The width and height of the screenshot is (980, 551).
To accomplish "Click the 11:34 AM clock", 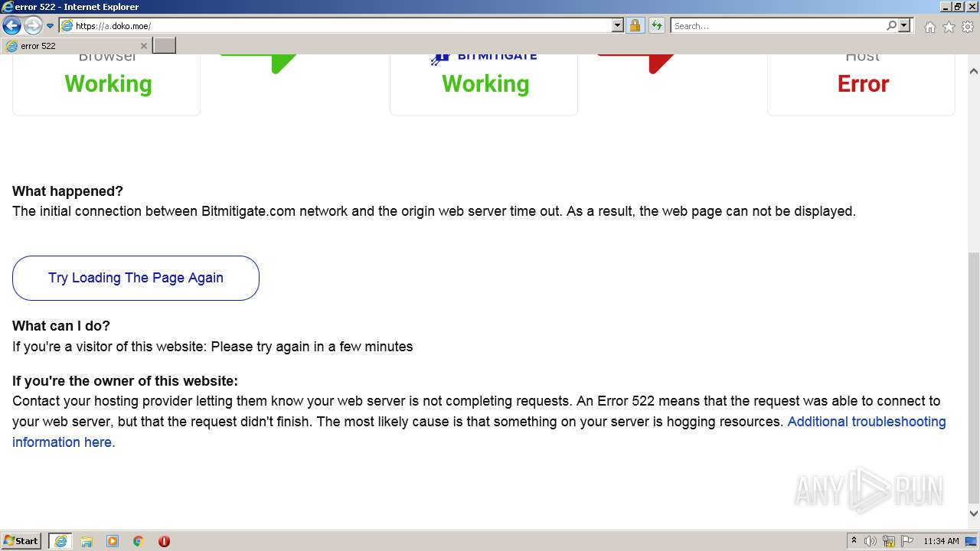I will pos(941,541).
